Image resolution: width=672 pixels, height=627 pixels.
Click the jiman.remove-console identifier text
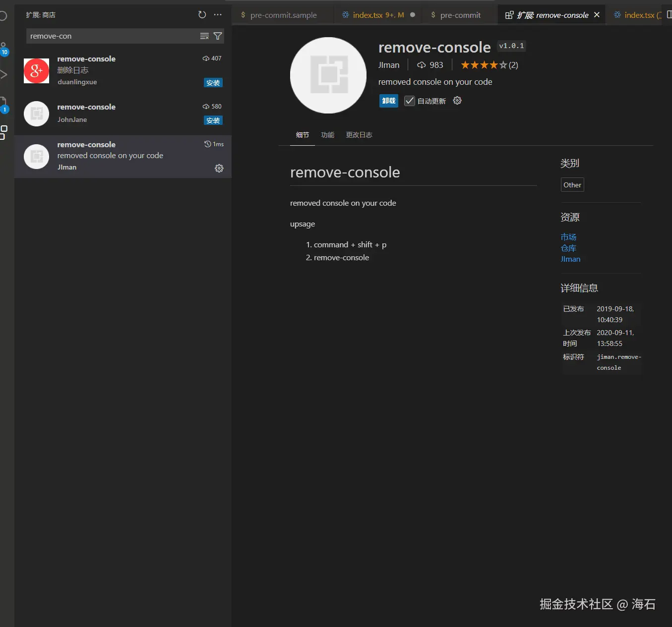tap(618, 362)
